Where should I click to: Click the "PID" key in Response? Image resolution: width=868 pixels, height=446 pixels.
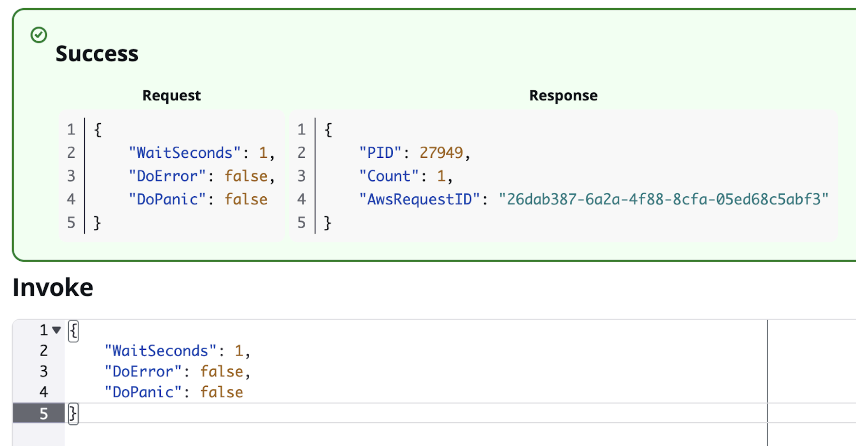pyautogui.click(x=380, y=153)
